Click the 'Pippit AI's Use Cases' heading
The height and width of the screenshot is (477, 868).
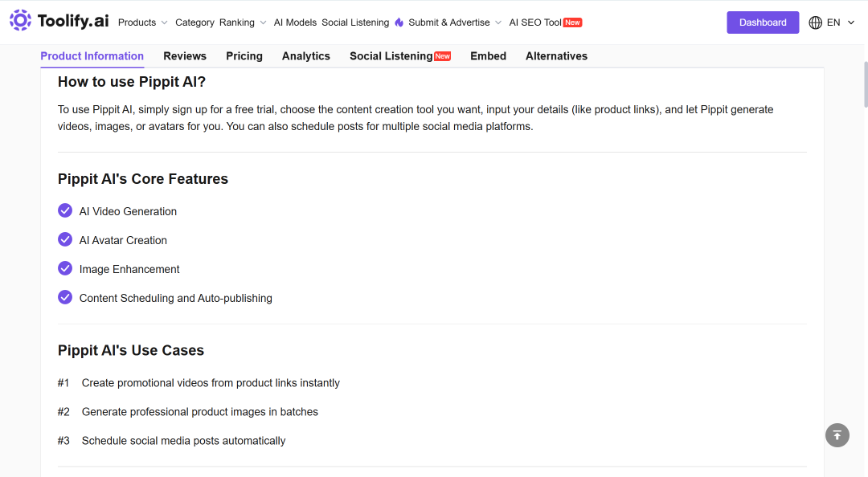(x=131, y=350)
